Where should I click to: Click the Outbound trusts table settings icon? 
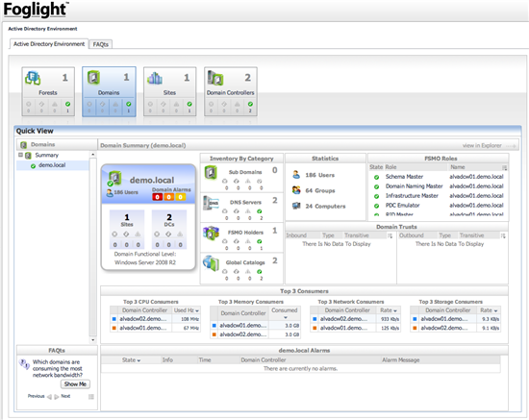point(503,235)
